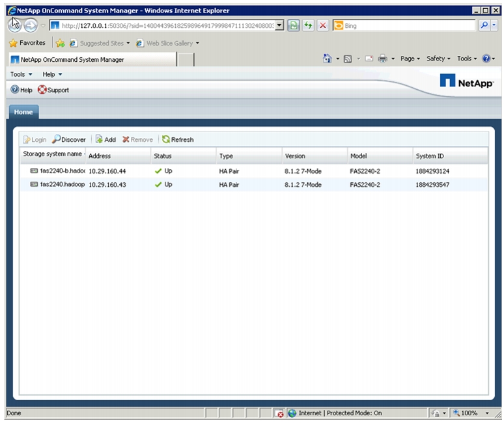Click Up status of 10.29.160.43 row
Screen dimensions: 504x423
point(163,184)
